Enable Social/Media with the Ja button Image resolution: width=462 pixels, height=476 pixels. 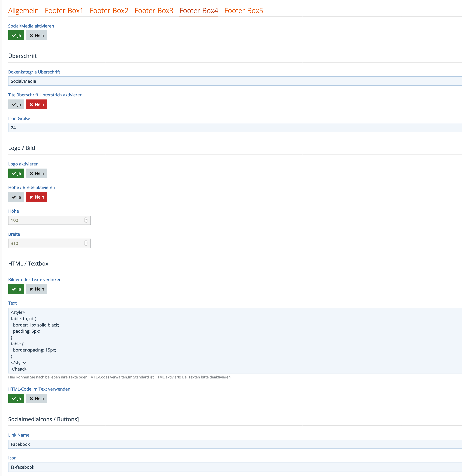[x=16, y=35]
